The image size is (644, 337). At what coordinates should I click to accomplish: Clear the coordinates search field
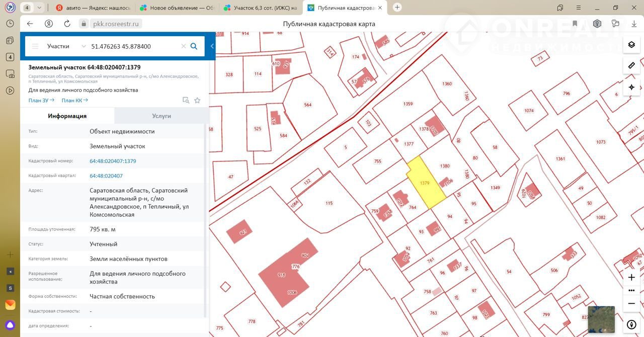click(x=184, y=46)
